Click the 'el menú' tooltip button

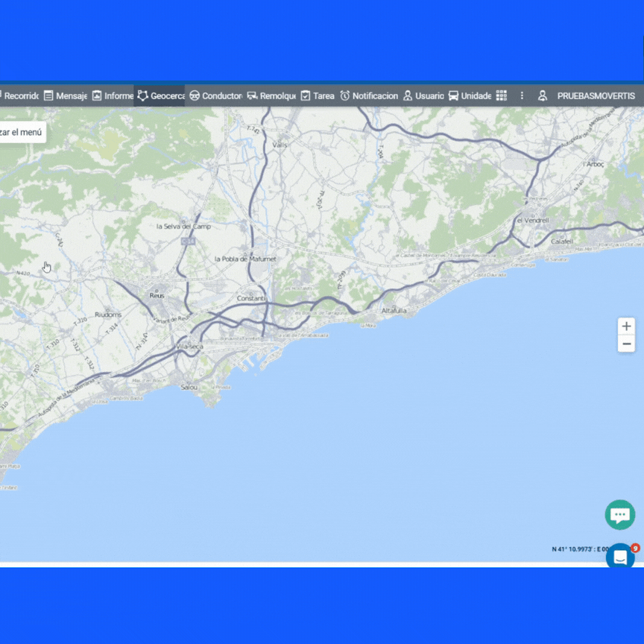point(22,132)
